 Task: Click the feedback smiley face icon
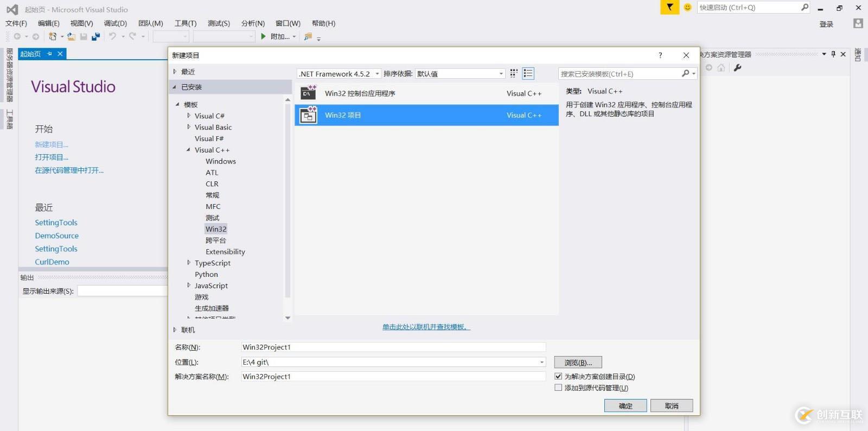tap(687, 7)
